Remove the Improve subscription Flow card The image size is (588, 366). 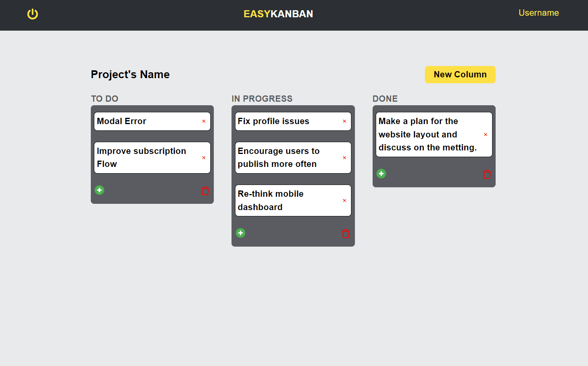(x=204, y=158)
